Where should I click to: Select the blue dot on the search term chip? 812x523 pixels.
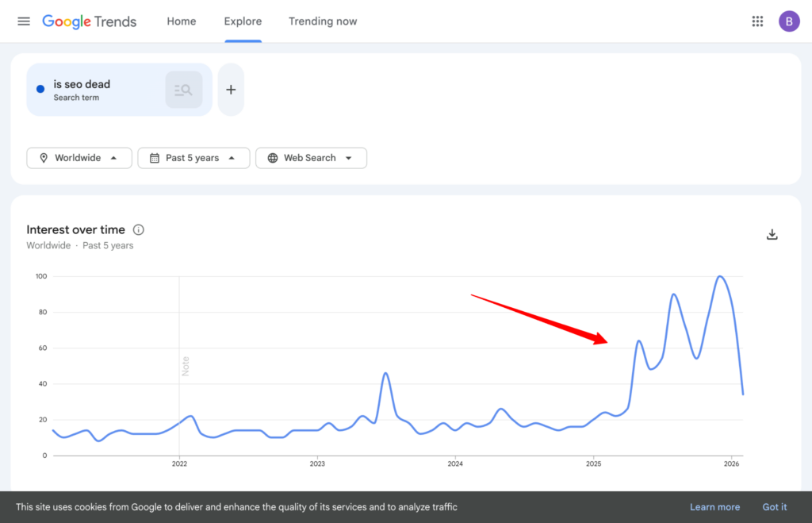pyautogui.click(x=40, y=89)
